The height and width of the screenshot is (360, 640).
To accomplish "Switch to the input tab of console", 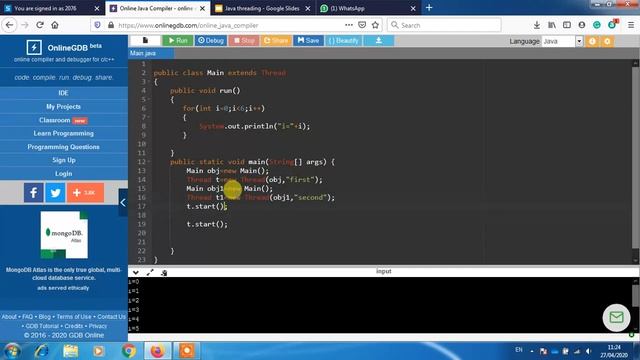I will pyautogui.click(x=383, y=271).
